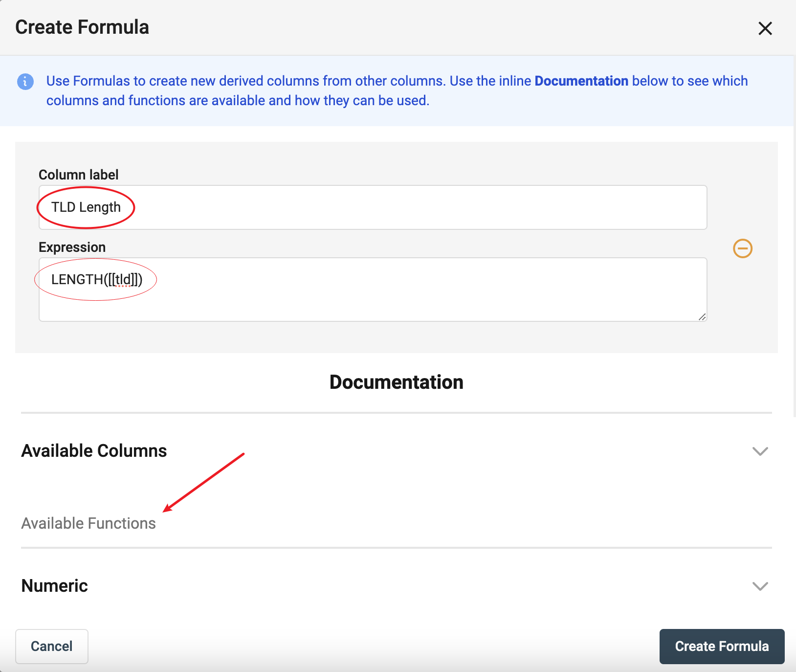Screen dimensions: 796x672
Task: Click the Numeric functions heading
Action: [54, 586]
